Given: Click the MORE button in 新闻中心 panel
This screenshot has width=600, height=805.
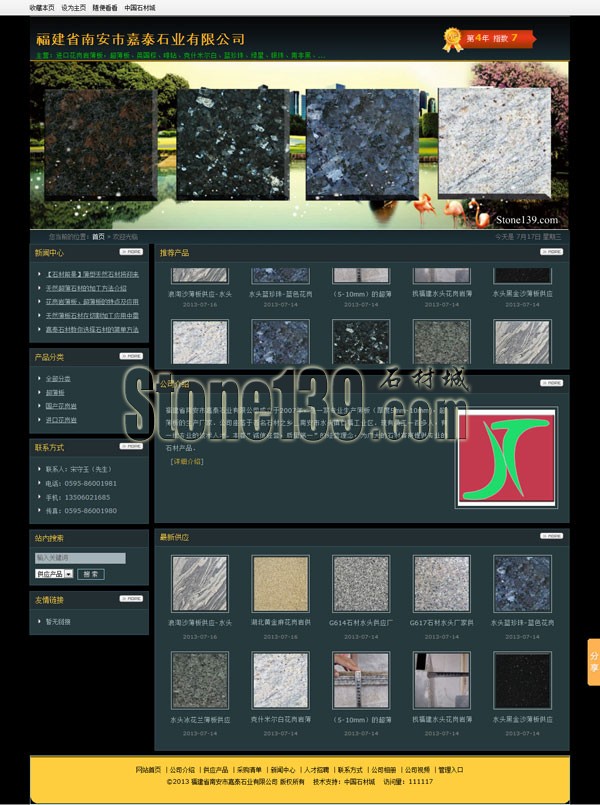Looking at the screenshot, I should click(131, 252).
